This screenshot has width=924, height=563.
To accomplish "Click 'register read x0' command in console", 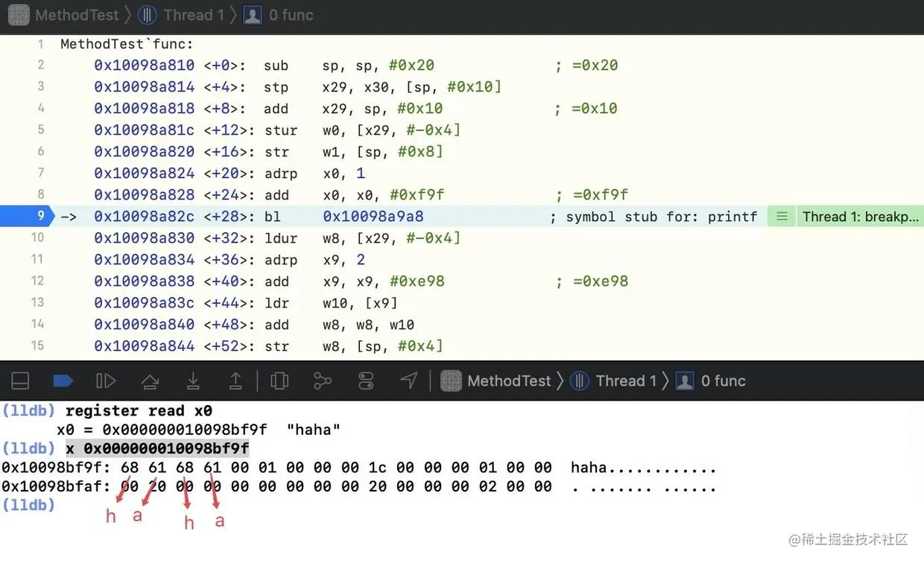I will (139, 411).
